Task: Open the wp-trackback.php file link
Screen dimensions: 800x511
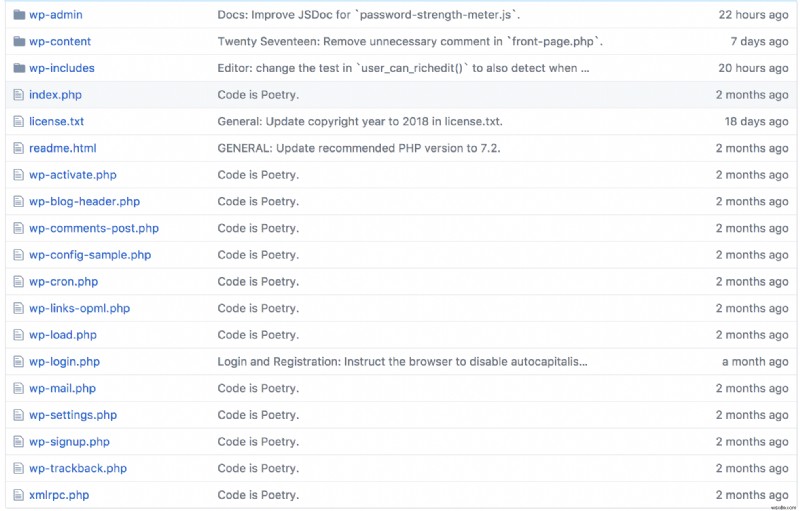Action: click(78, 469)
